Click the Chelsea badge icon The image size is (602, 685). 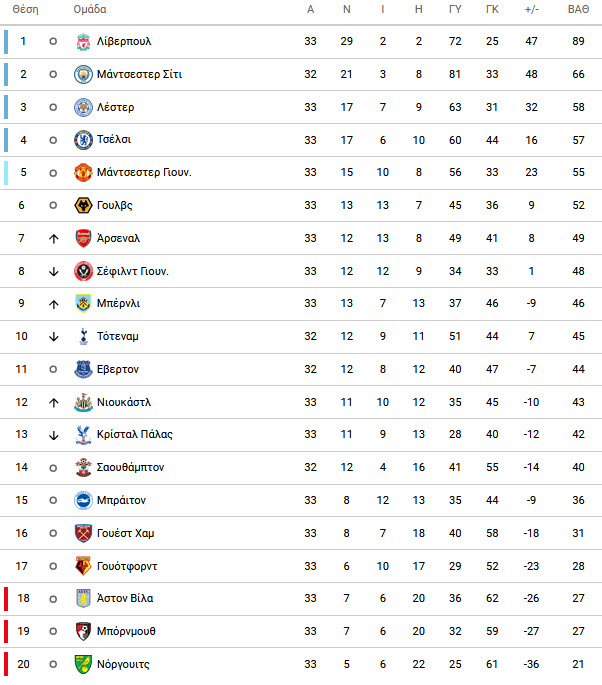click(83, 140)
